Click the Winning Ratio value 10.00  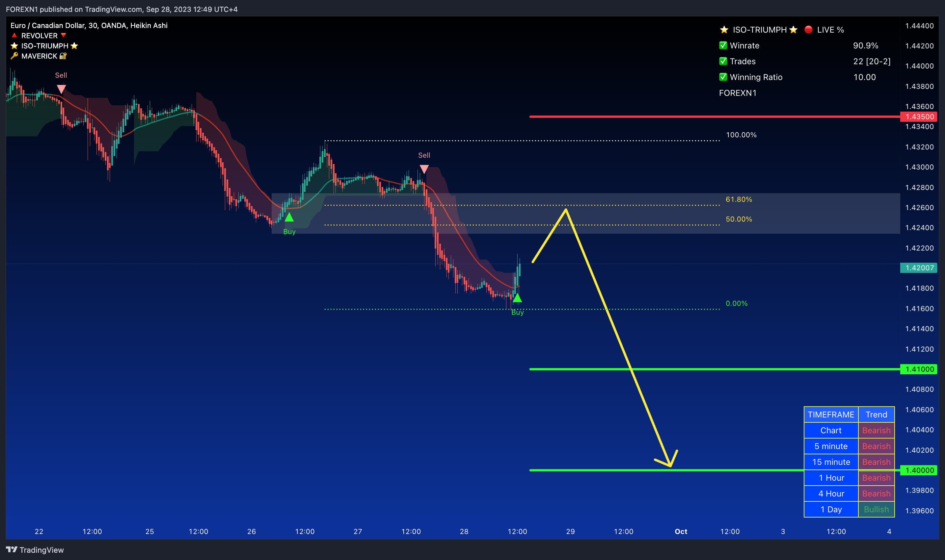click(865, 77)
